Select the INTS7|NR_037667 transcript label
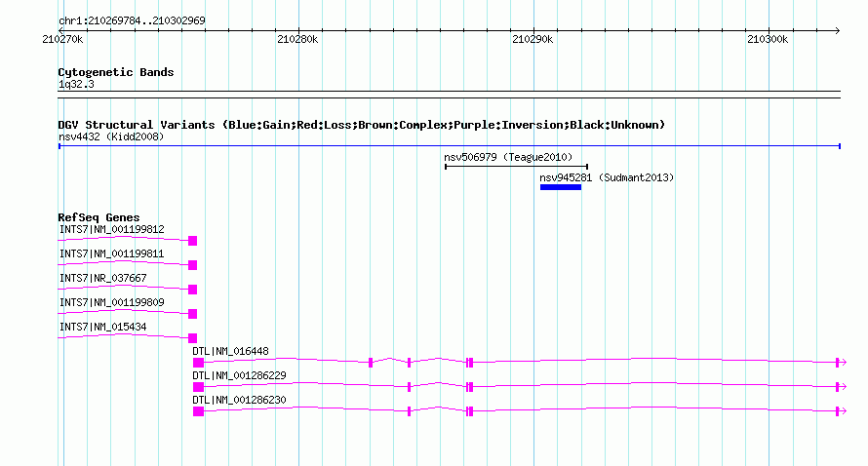Viewport: 868px width, 466px height. coord(103,278)
